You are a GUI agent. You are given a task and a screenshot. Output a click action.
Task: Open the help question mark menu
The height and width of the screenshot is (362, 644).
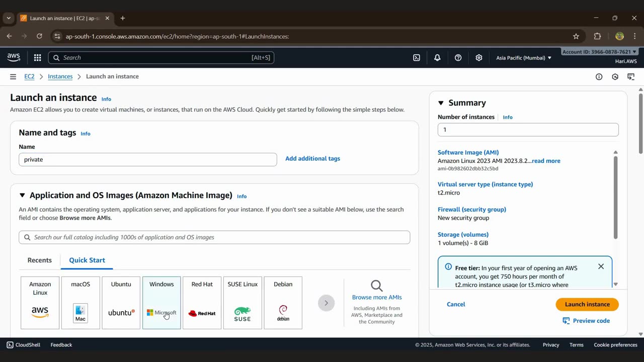point(458,58)
